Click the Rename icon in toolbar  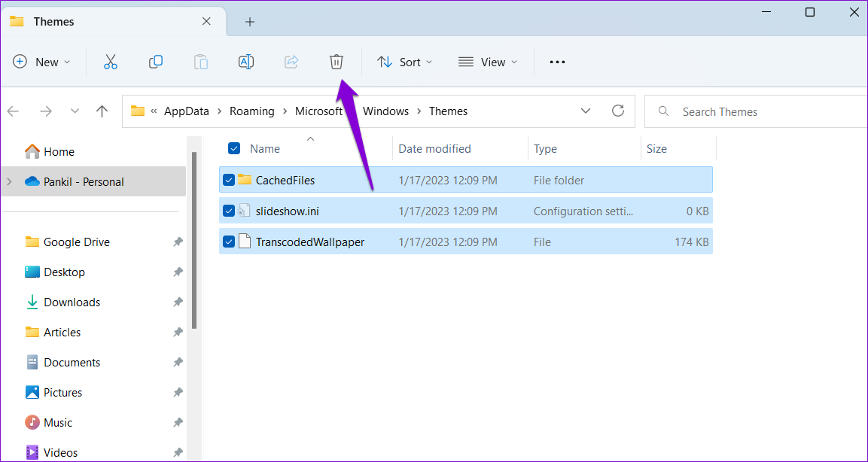[246, 62]
